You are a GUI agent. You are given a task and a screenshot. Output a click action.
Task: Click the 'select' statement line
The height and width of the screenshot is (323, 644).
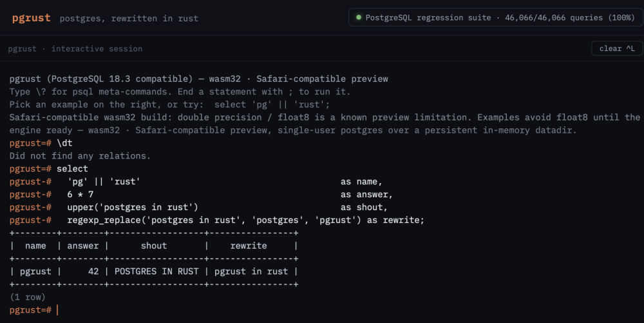72,168
